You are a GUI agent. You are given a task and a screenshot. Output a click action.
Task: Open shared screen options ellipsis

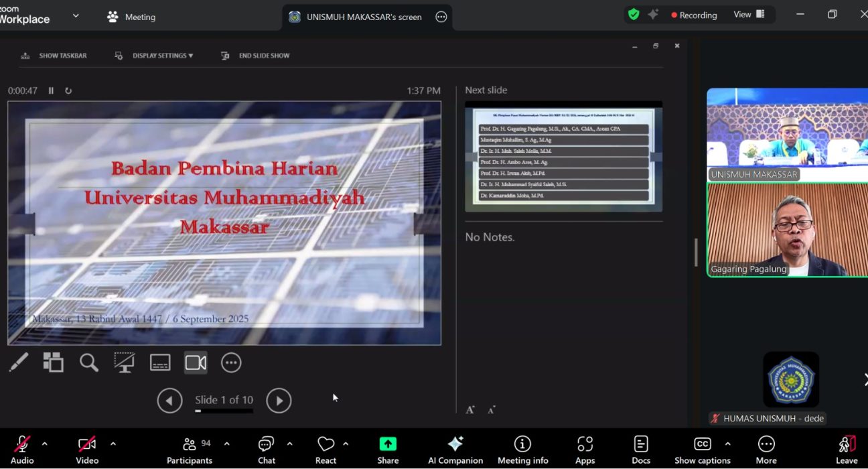click(x=441, y=17)
